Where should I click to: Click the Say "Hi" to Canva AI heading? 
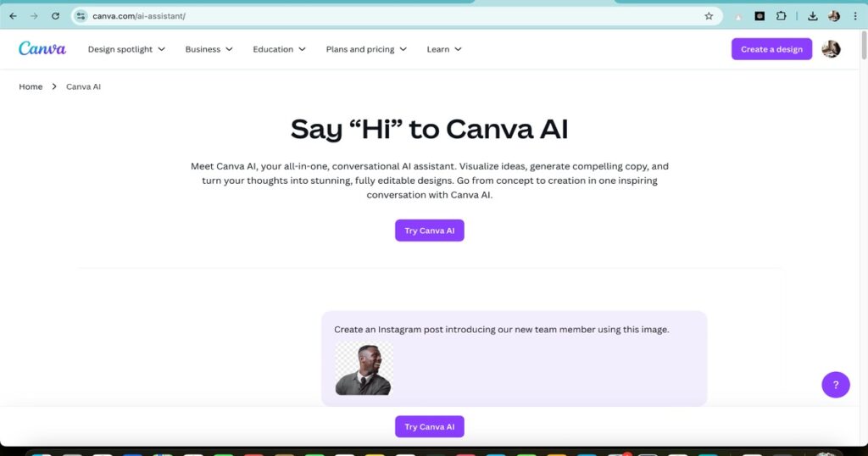coord(430,129)
